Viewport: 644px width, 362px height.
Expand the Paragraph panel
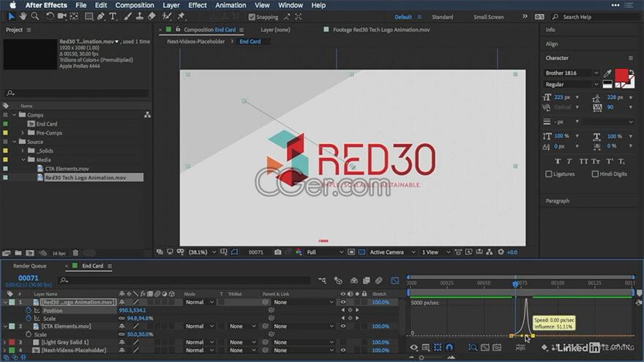click(x=558, y=200)
